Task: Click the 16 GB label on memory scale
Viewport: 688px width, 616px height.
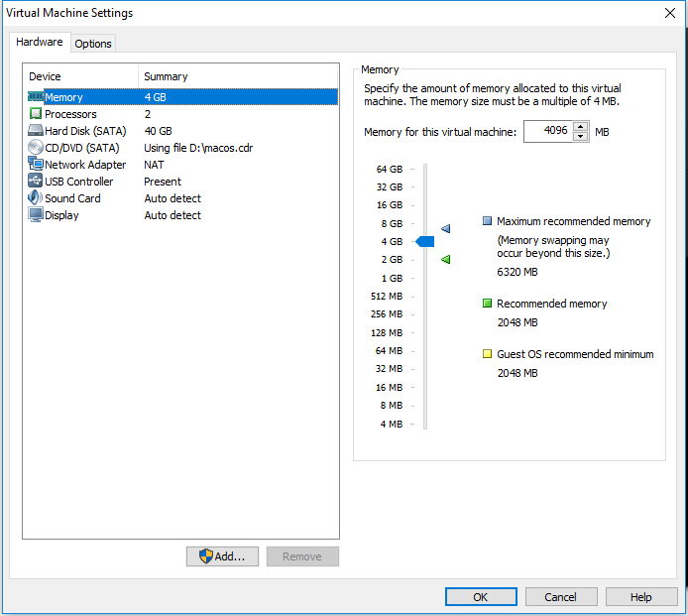Action: click(390, 205)
